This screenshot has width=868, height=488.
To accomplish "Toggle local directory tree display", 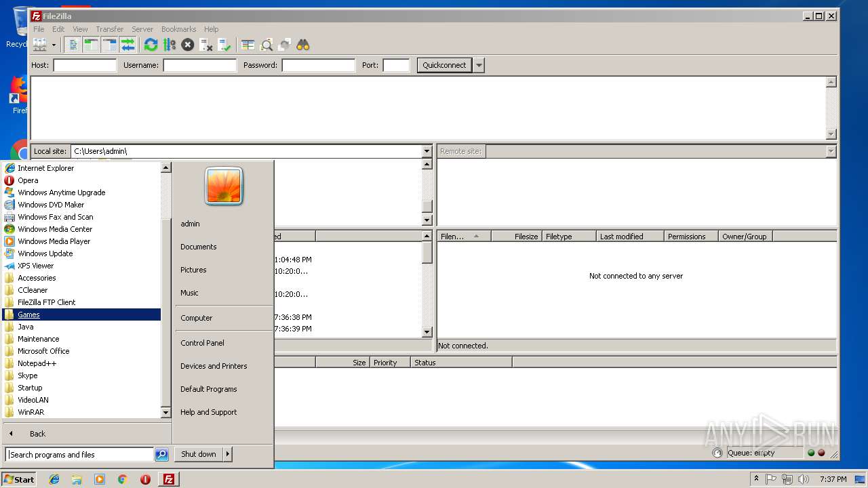I will [x=92, y=45].
